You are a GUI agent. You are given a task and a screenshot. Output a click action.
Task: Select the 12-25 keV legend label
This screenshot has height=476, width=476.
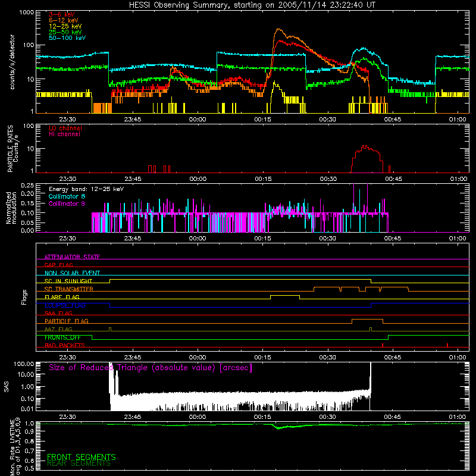pos(65,26)
